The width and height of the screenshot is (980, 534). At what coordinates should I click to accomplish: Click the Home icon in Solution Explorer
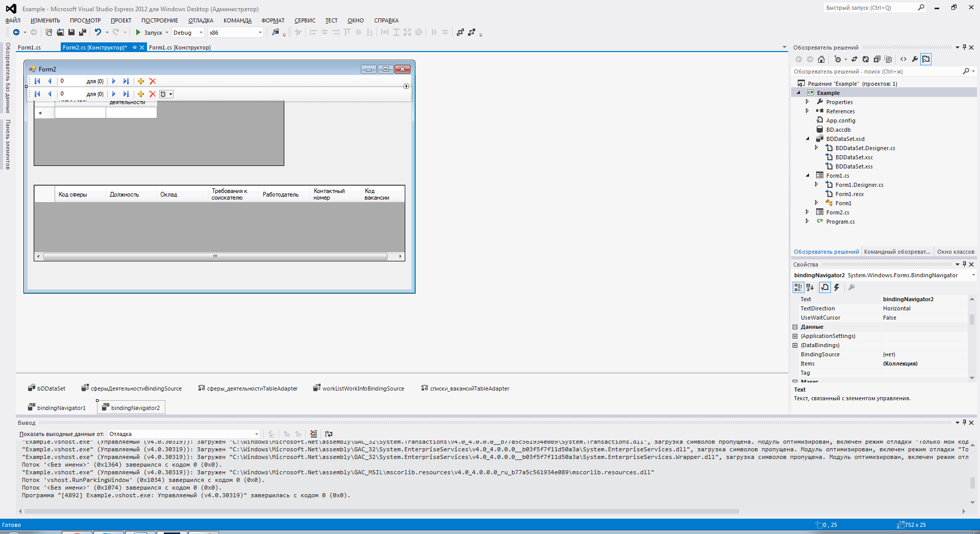pyautogui.click(x=821, y=59)
